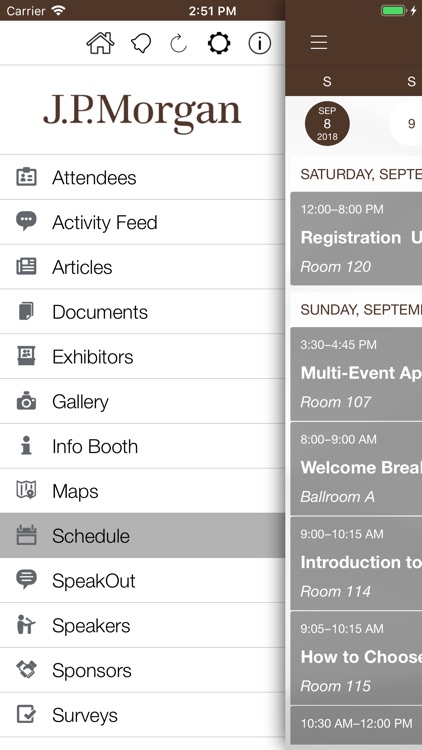This screenshot has height=750, width=422.
Task: Open the Surveys menu item
Action: 143,715
